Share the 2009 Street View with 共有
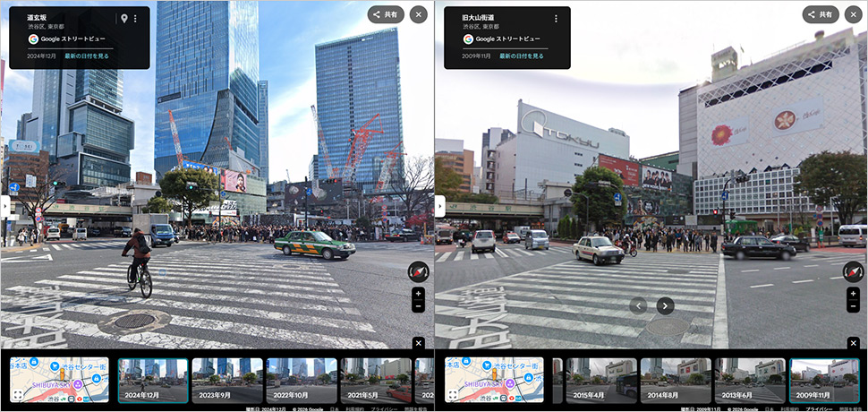This screenshot has height=412, width=868. [x=821, y=14]
